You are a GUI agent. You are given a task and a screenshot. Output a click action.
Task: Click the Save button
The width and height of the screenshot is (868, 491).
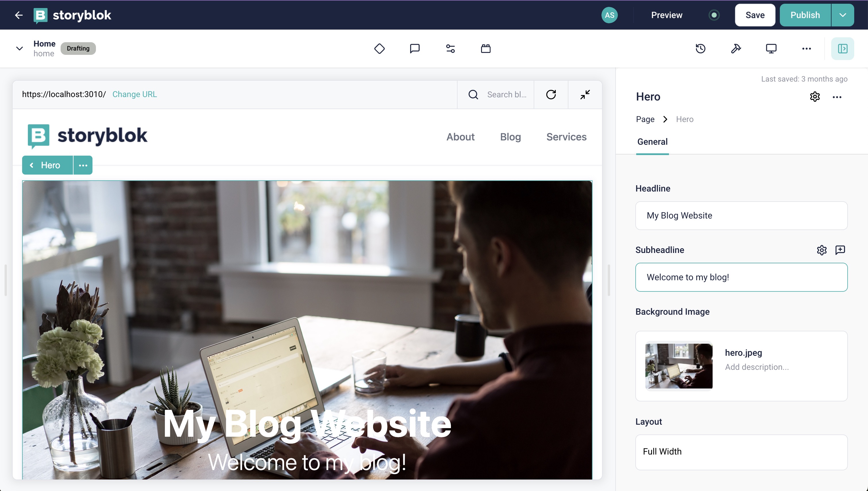pyautogui.click(x=755, y=15)
